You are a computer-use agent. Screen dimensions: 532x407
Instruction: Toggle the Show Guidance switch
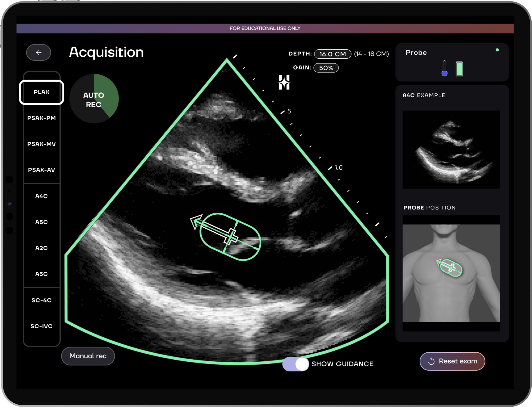click(x=296, y=364)
